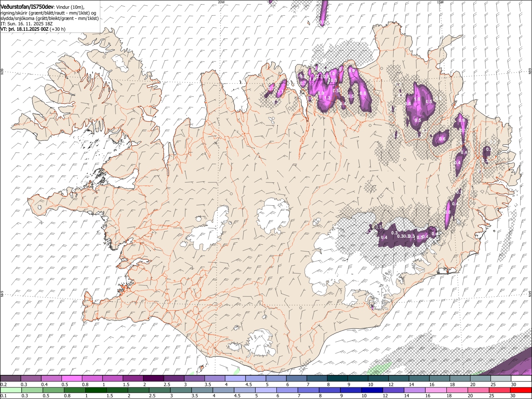This screenshot has height=399, width=532.
Task: Pick the bright red lower swatch past 30
Action: [x=520, y=390]
